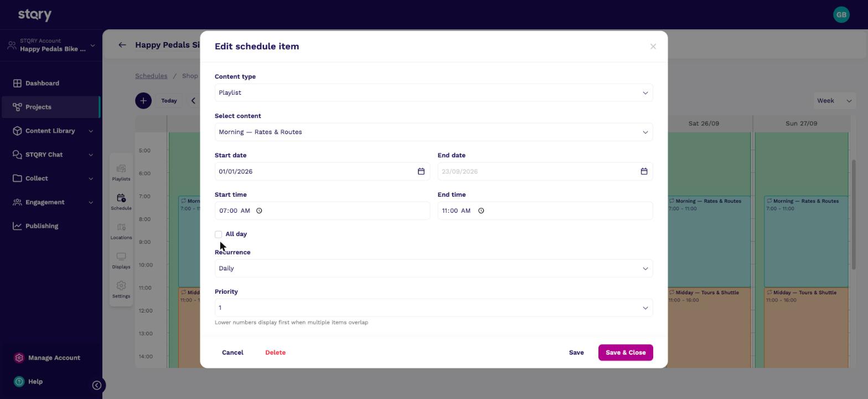This screenshot has width=868, height=399.
Task: Open the End time clock picker
Action: tap(481, 211)
